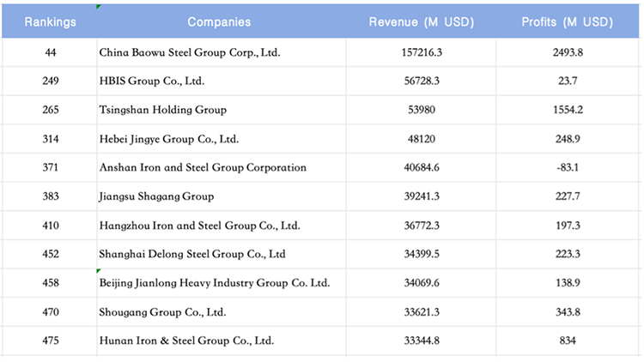Select negative profit value -83.1
Viewport: 644px width, 362px height.
pyautogui.click(x=568, y=167)
